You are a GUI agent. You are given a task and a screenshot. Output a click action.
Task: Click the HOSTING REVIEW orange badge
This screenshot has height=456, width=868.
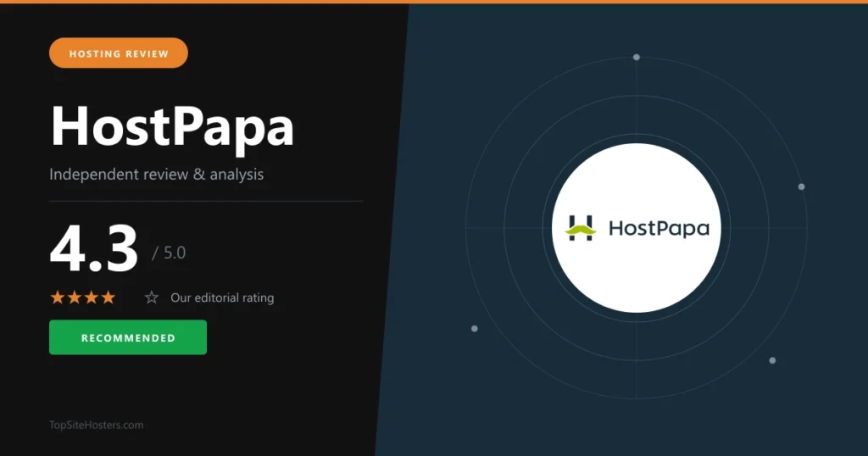pos(119,53)
